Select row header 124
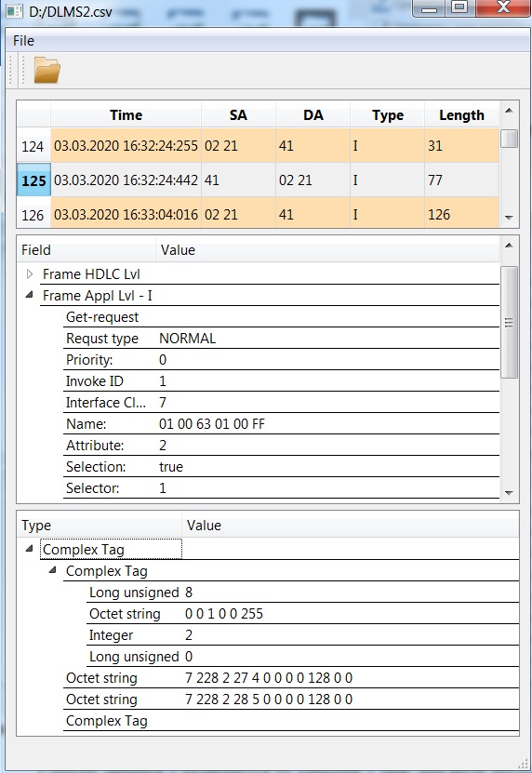Image resolution: width=532 pixels, height=773 pixels. (x=33, y=146)
